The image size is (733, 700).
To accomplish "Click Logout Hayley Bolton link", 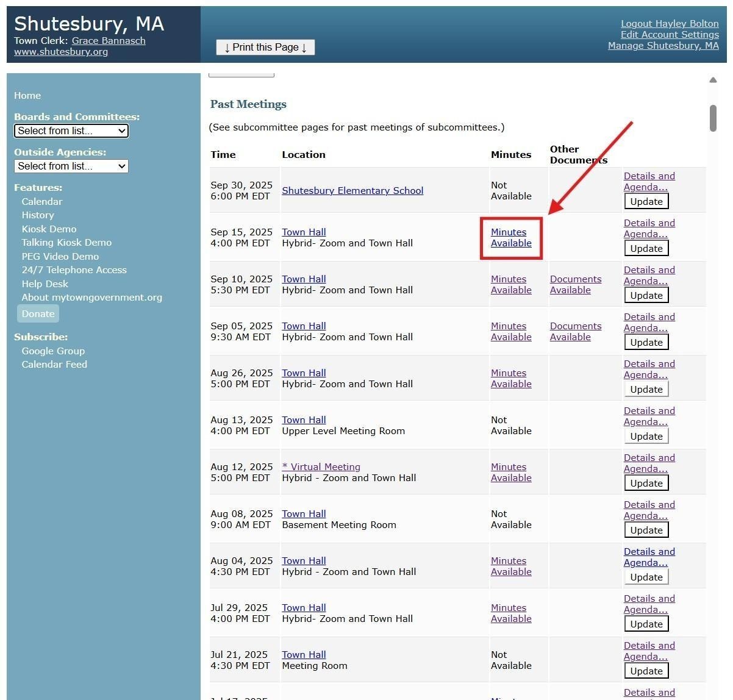I will tap(670, 24).
